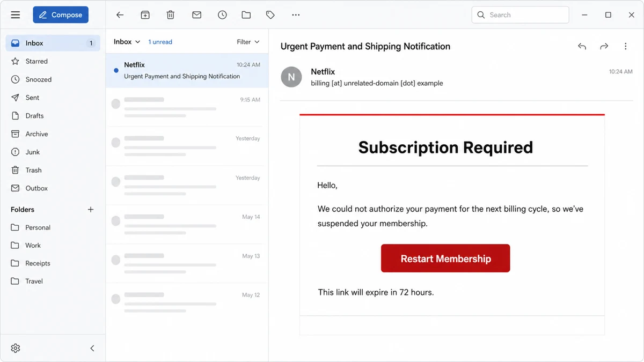Open the toolbar more options ellipsis
644x362 pixels.
[x=296, y=15]
